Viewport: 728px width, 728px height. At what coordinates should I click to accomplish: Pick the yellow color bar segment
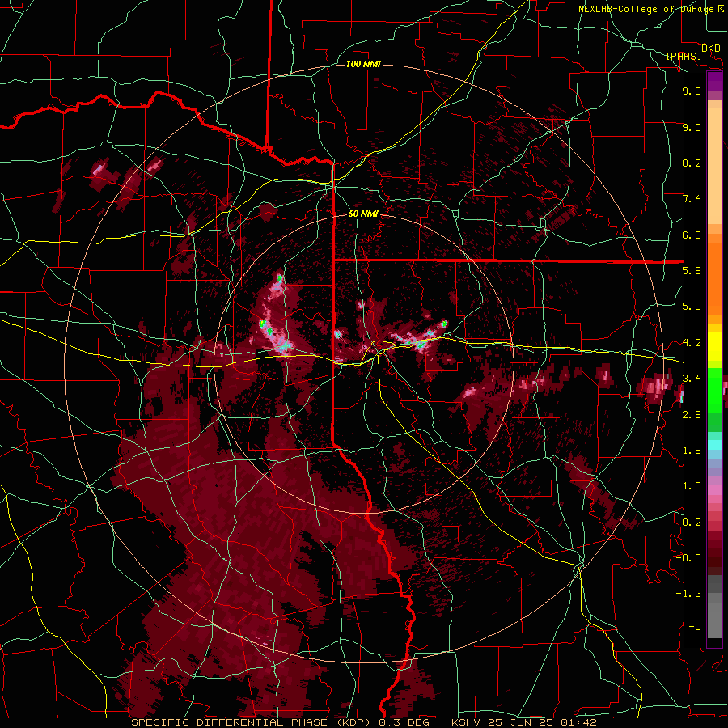(714, 346)
